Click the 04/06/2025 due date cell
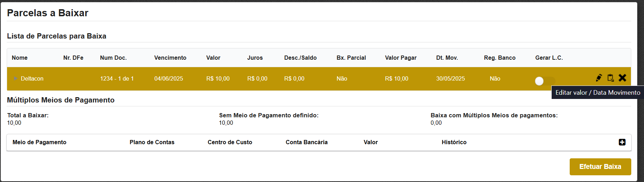Screen dimensions: 644x182 coord(168,78)
